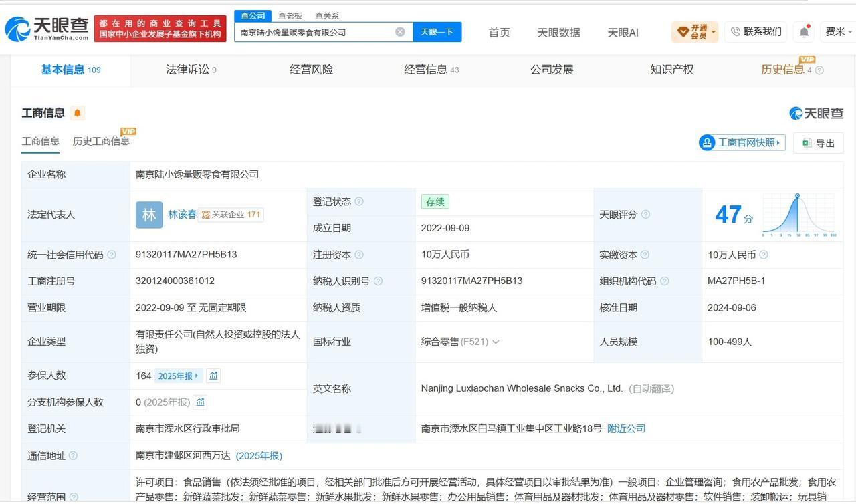This screenshot has height=504, width=856.
Task: Open 天眼AI in the top navigation
Action: tap(623, 32)
